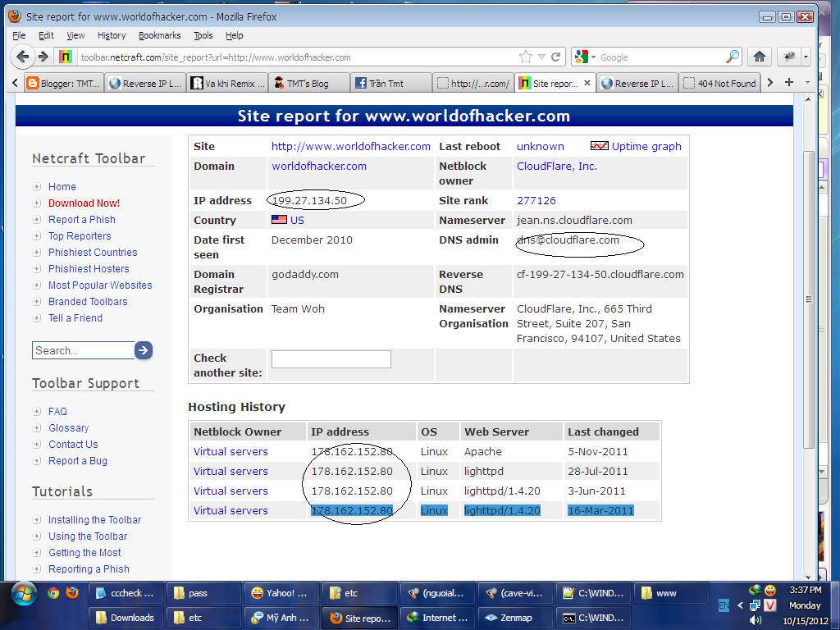840x630 pixels.
Task: Open the Tools menu
Action: point(203,35)
